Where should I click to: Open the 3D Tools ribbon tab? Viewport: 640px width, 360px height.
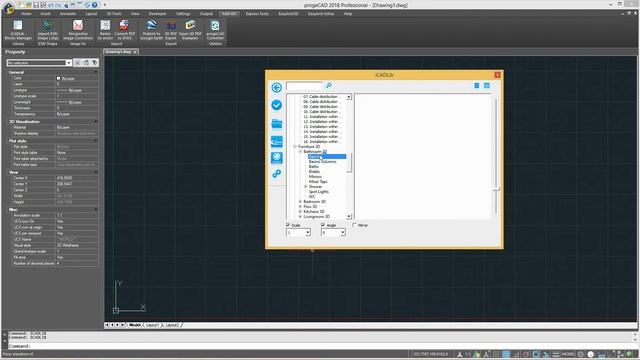(114, 14)
